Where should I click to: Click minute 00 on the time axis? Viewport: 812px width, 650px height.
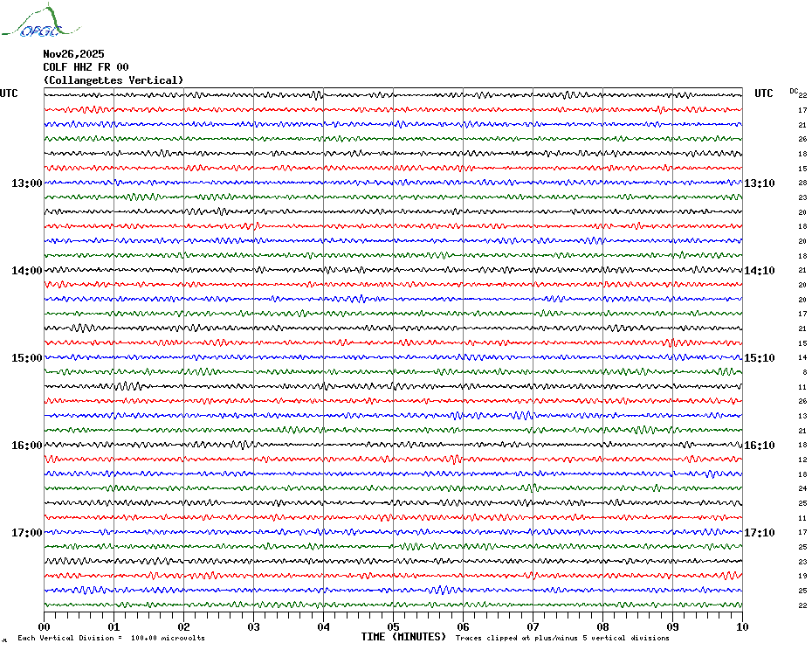tap(44, 626)
